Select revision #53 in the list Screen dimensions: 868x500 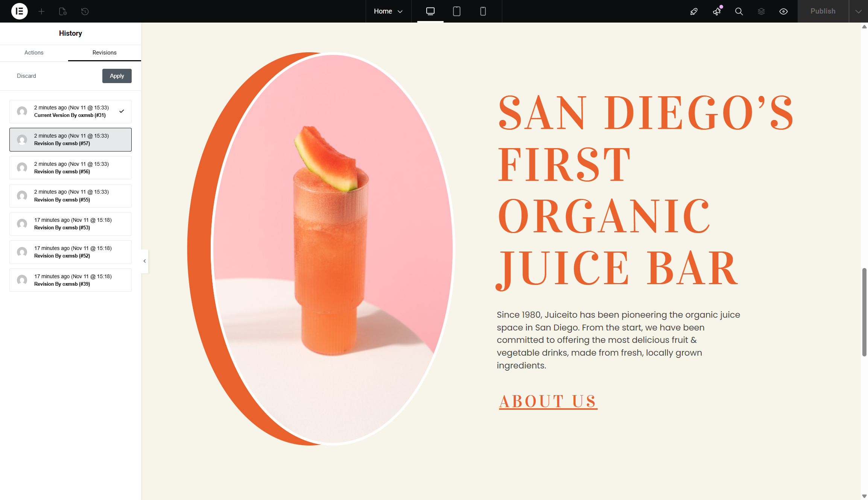[70, 224]
